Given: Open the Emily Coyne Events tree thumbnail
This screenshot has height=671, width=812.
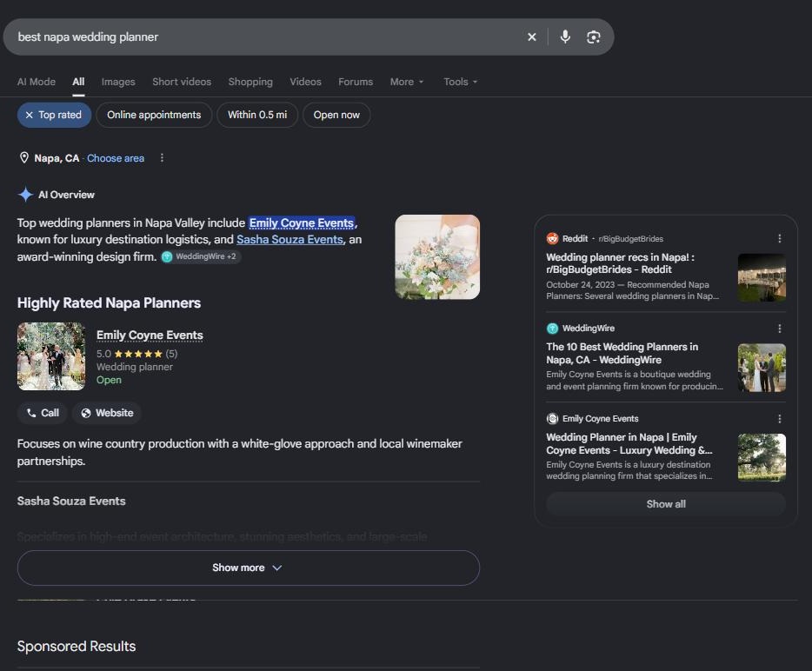Looking at the screenshot, I should (x=762, y=458).
